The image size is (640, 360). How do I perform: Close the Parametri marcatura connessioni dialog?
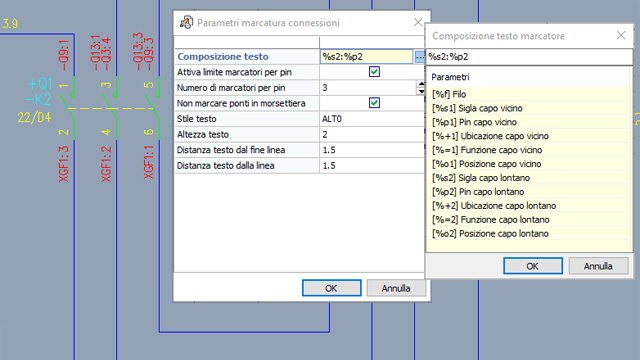coord(418,22)
